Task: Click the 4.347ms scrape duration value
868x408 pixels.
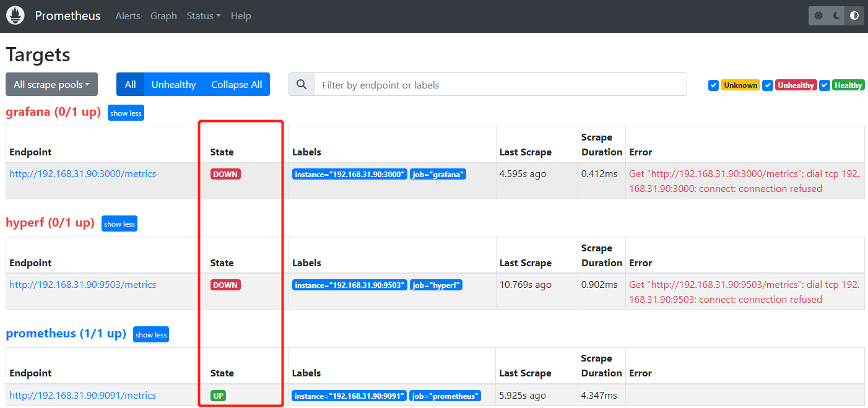Action: click(x=599, y=396)
